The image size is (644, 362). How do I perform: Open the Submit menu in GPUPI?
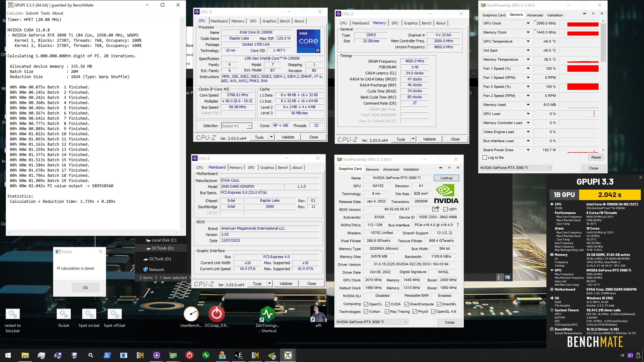coord(32,13)
